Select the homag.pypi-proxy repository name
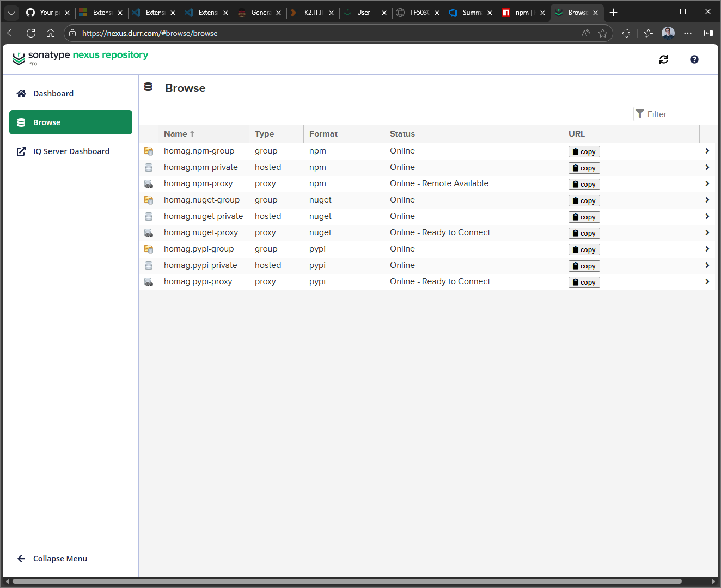This screenshot has width=721, height=588. [198, 281]
